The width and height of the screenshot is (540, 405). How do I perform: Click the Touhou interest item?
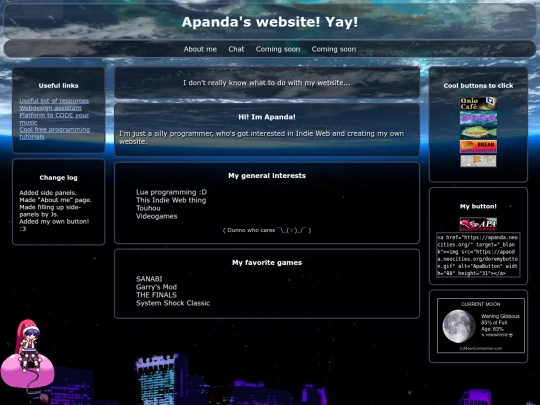148,208
